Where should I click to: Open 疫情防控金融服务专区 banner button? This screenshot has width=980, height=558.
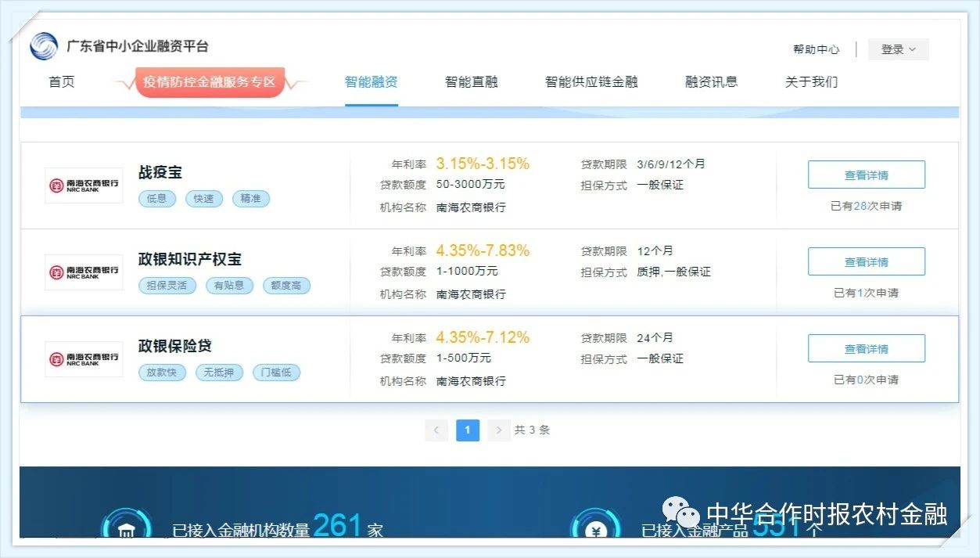tap(210, 82)
